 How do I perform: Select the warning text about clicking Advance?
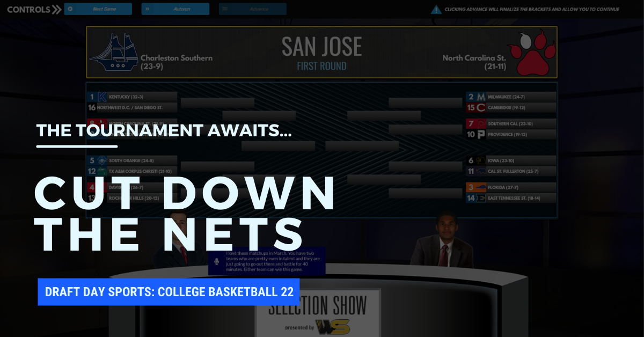pyautogui.click(x=531, y=10)
